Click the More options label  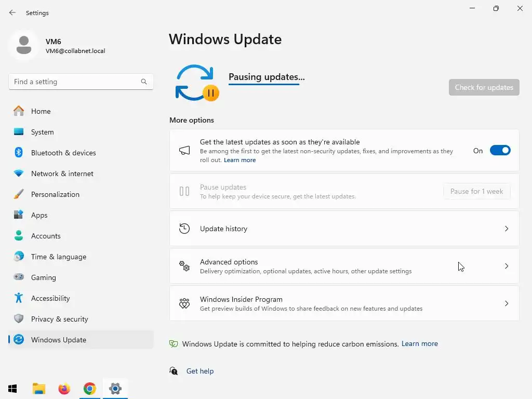[192, 120]
